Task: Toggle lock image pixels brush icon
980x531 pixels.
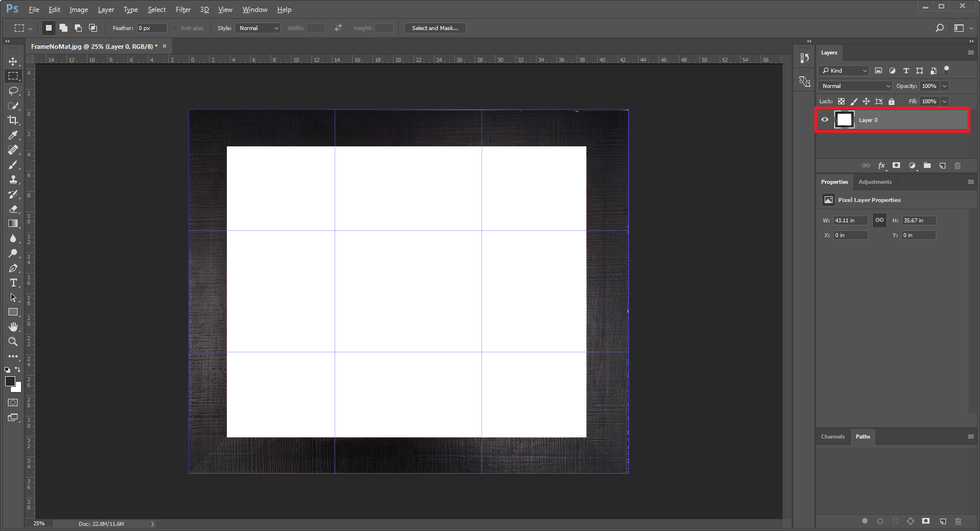Action: pos(854,102)
